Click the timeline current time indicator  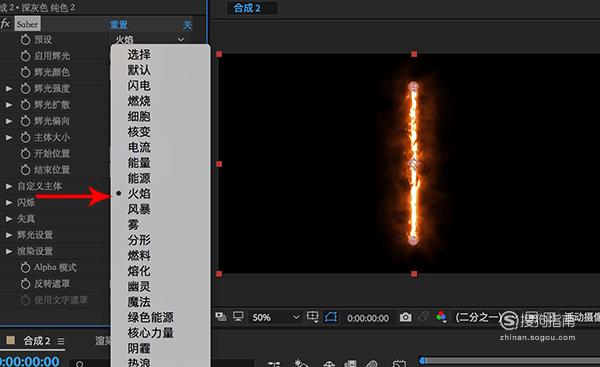tap(423, 360)
